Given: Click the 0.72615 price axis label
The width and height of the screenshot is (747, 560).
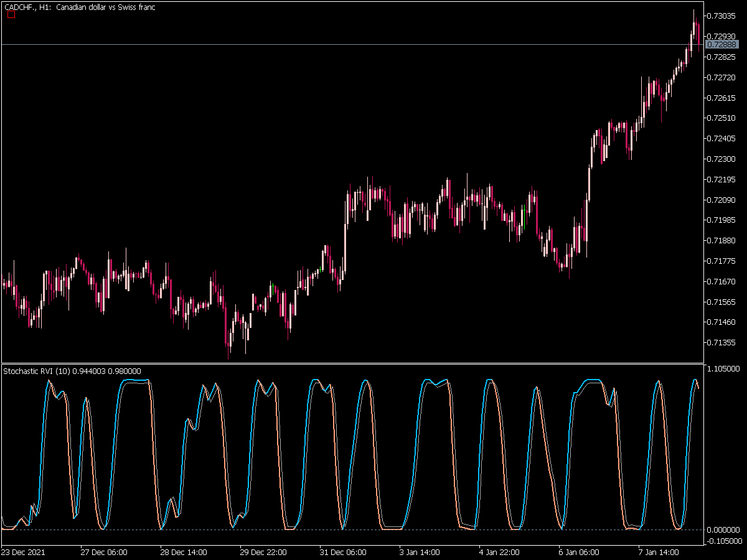Looking at the screenshot, I should pyautogui.click(x=723, y=98).
